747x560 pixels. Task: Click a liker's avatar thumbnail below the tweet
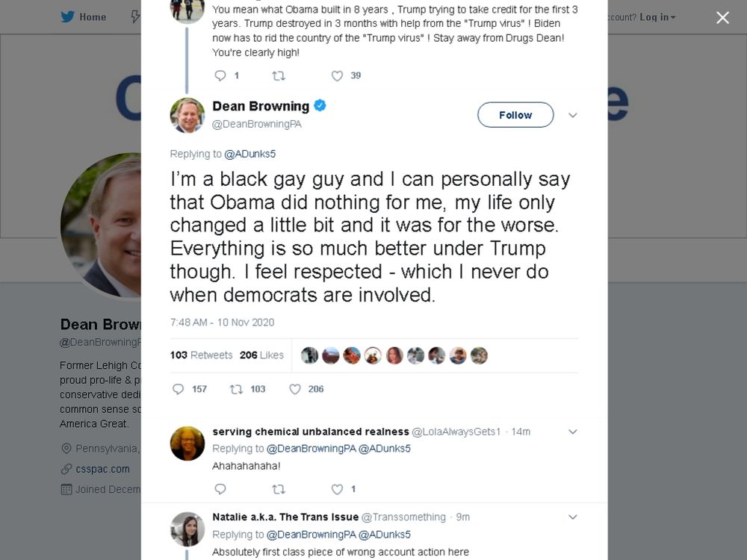coord(309,355)
